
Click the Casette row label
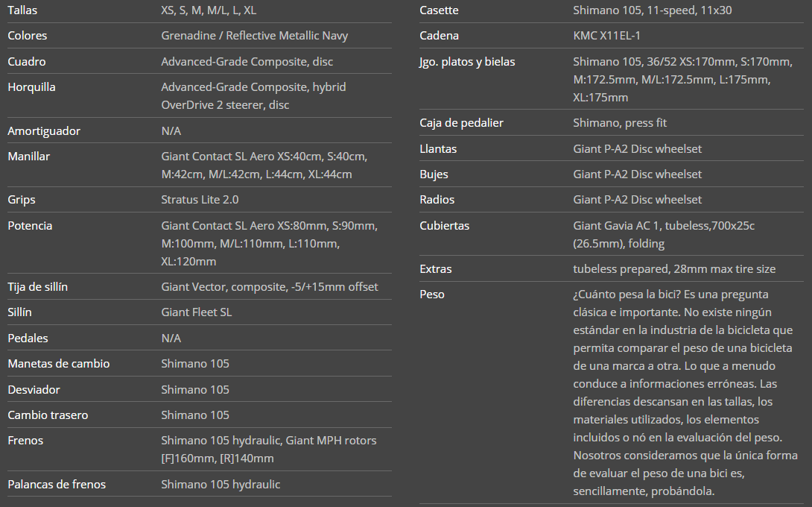[x=439, y=10]
